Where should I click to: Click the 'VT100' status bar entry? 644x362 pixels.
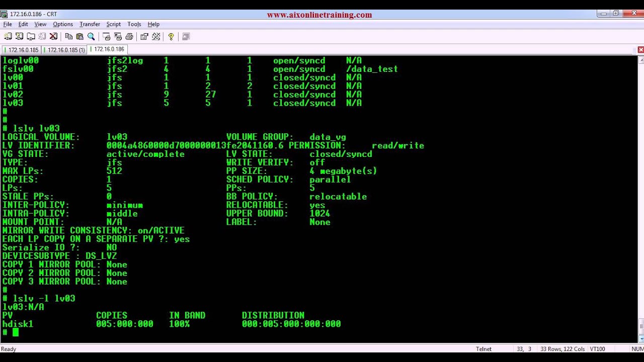point(597,349)
